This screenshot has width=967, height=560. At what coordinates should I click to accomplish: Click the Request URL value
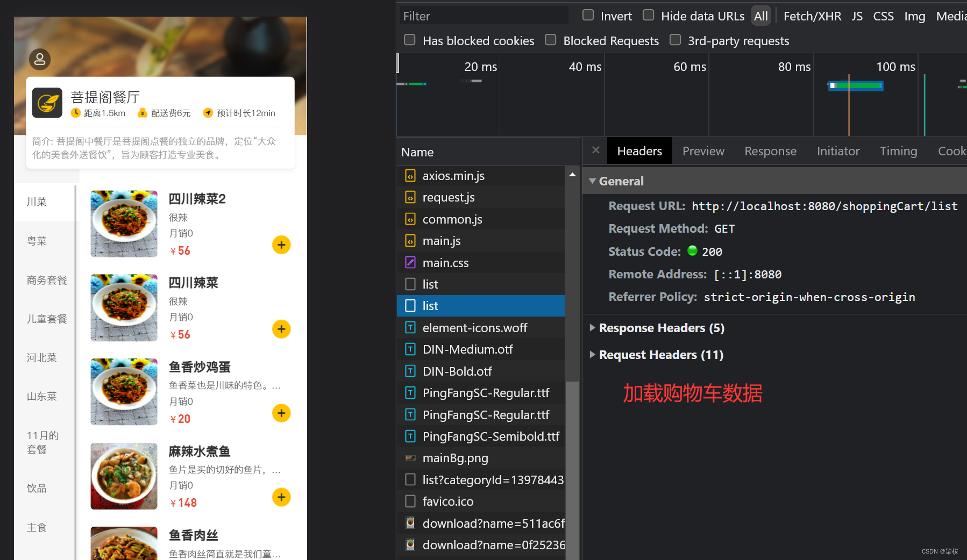[824, 206]
